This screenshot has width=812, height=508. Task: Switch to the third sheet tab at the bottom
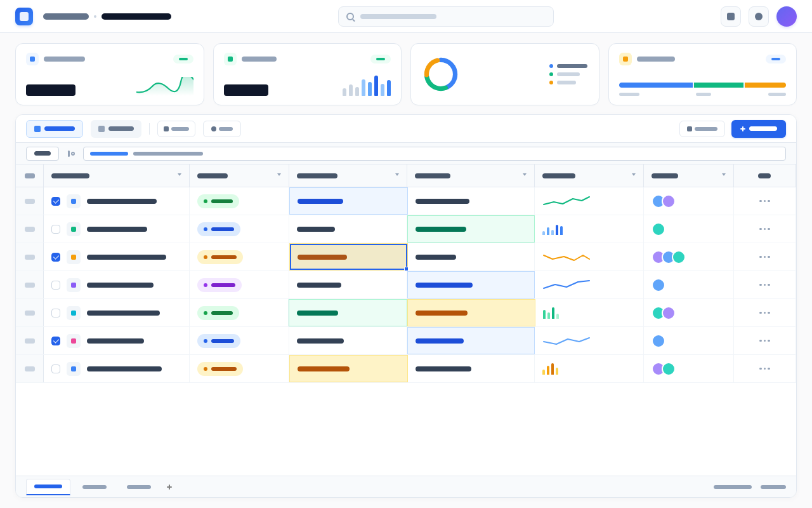pyautogui.click(x=139, y=487)
